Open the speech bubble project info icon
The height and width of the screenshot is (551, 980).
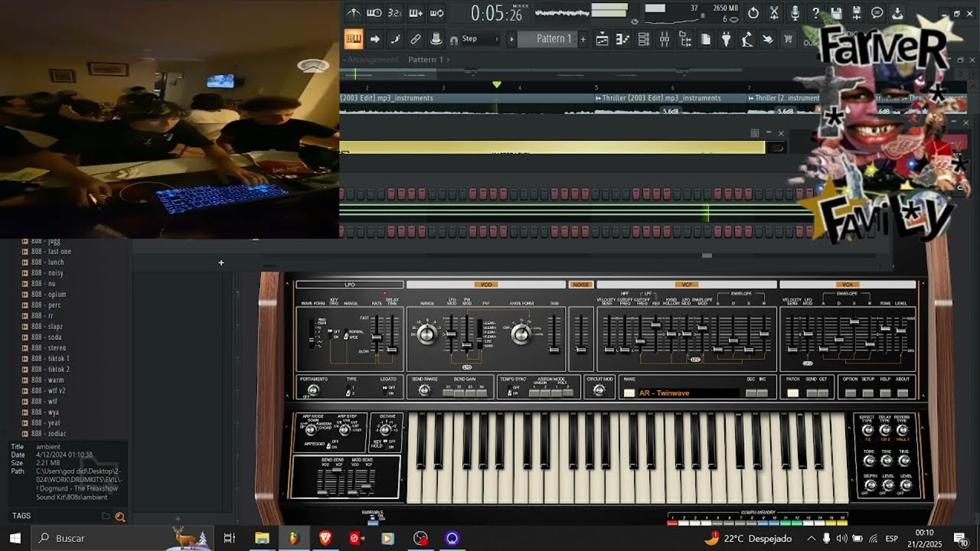[877, 13]
